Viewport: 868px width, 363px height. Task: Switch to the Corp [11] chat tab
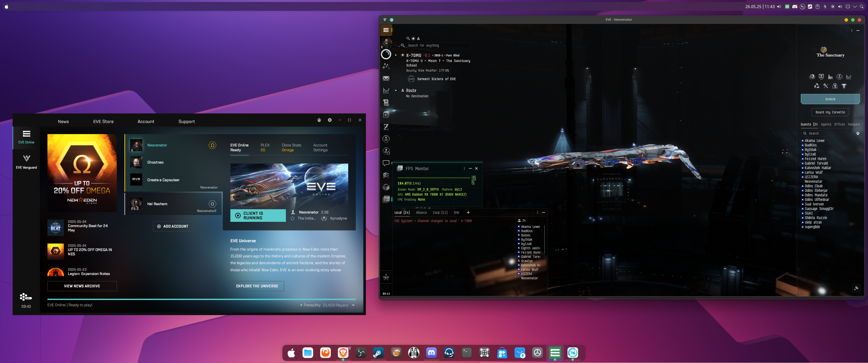click(440, 213)
